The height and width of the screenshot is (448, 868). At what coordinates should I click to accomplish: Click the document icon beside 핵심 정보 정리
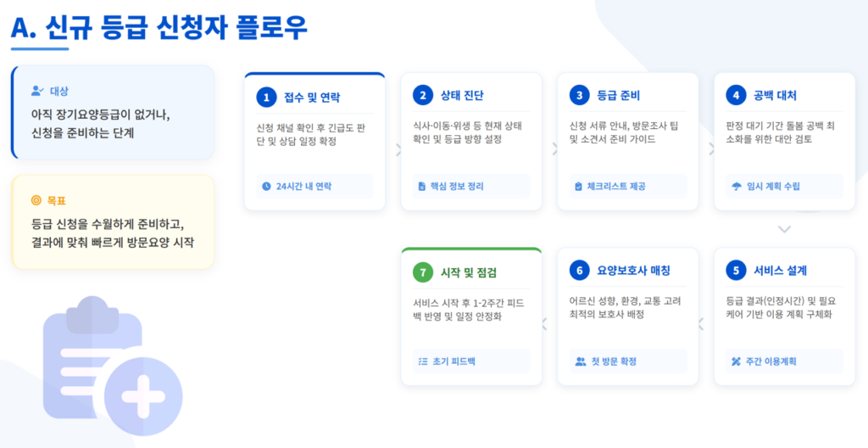tap(422, 187)
